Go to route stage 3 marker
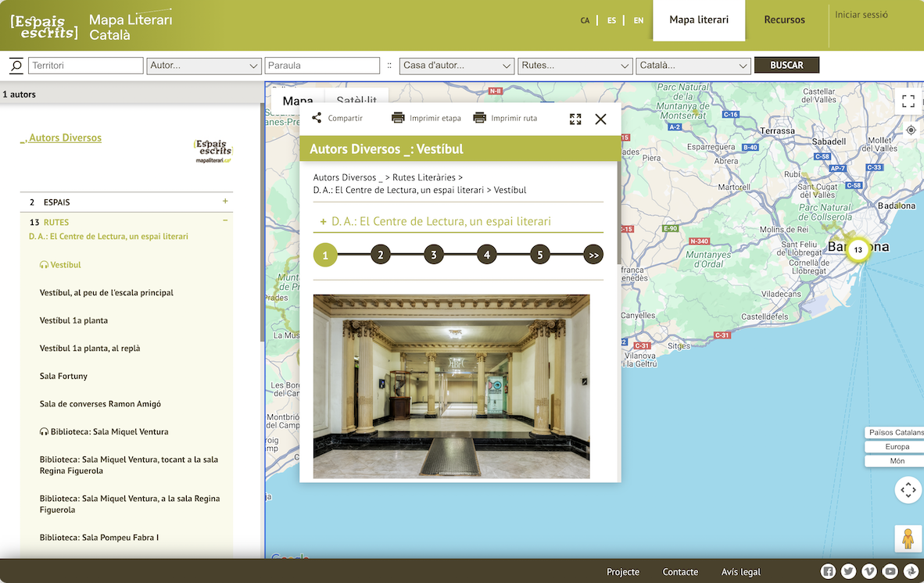924x583 pixels. [x=433, y=255]
